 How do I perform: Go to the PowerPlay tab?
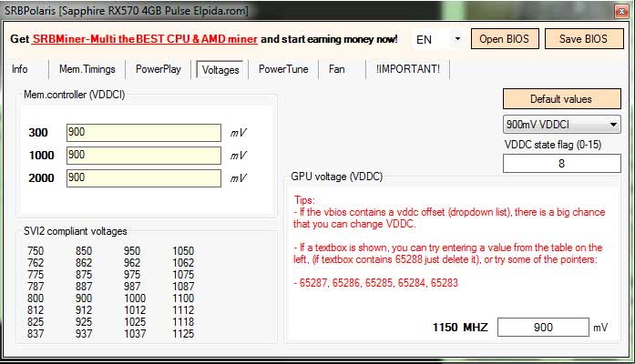159,69
